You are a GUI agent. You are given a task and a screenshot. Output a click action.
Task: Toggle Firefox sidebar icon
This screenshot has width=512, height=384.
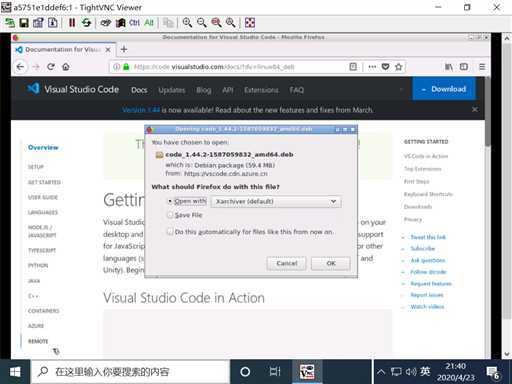tap(464, 67)
